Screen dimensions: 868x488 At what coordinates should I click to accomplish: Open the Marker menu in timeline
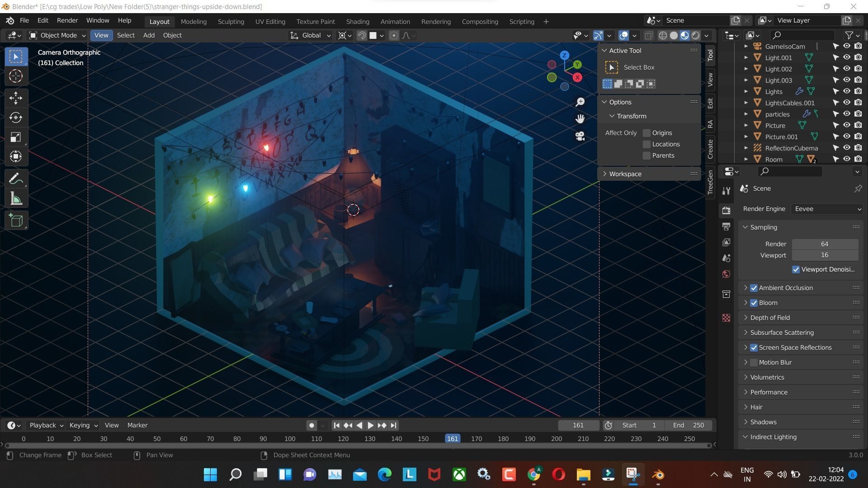point(137,425)
